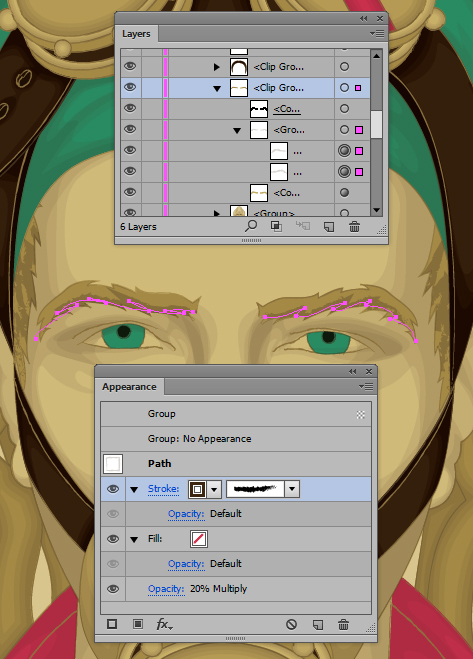This screenshot has height=659, width=473.
Task: Click the 20% Multiply Opacity link
Action: (x=166, y=589)
